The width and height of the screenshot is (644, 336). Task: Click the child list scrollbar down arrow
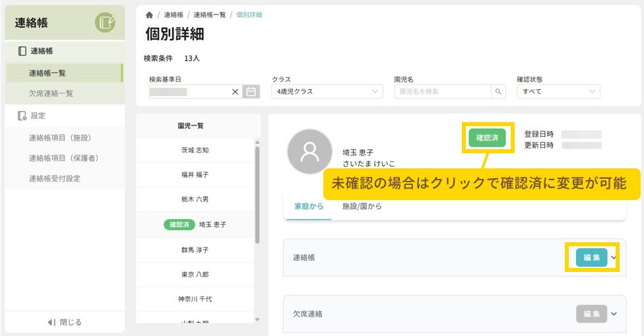(257, 319)
